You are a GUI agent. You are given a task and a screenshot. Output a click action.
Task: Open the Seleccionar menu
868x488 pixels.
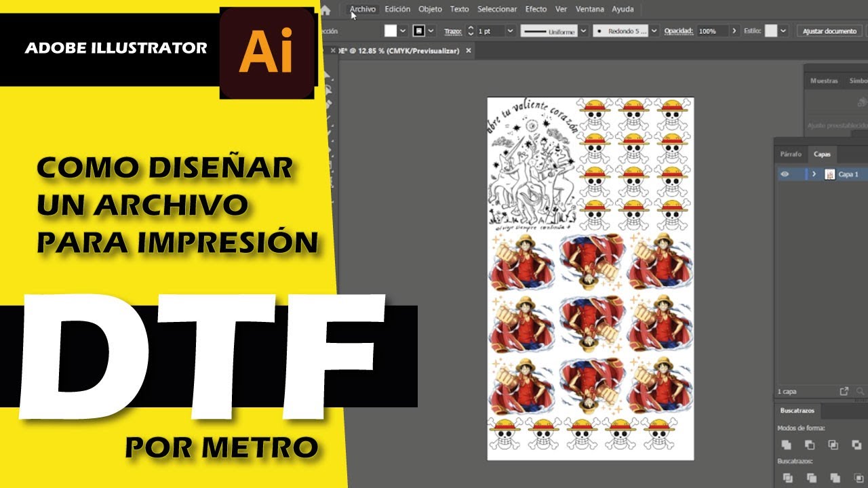[x=497, y=9]
